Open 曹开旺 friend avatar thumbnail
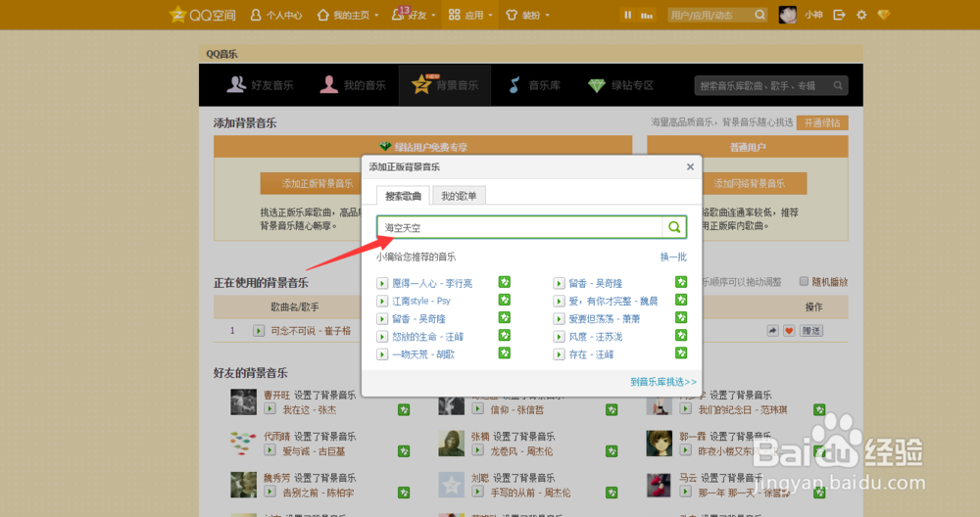This screenshot has width=980, height=517. [x=243, y=402]
